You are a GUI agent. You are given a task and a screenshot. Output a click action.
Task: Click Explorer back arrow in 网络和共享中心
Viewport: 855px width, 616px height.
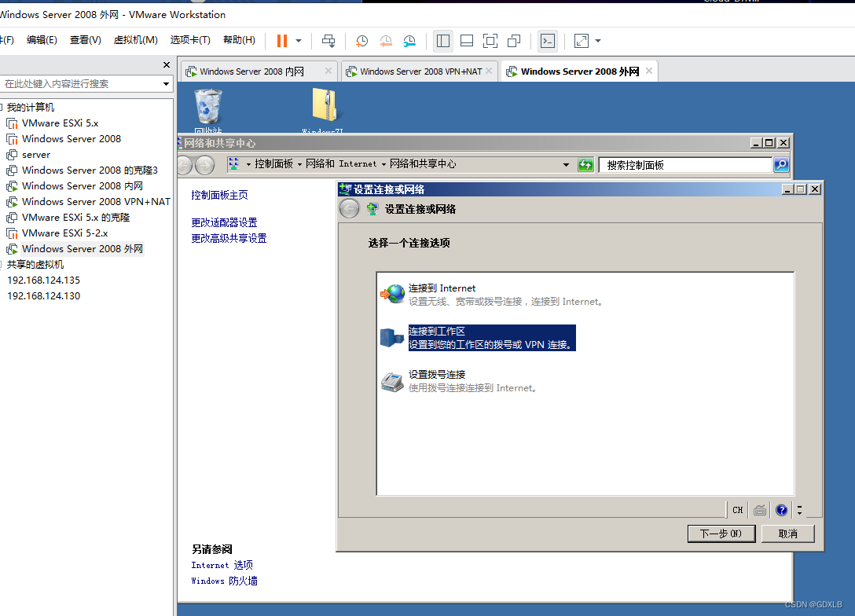185,165
